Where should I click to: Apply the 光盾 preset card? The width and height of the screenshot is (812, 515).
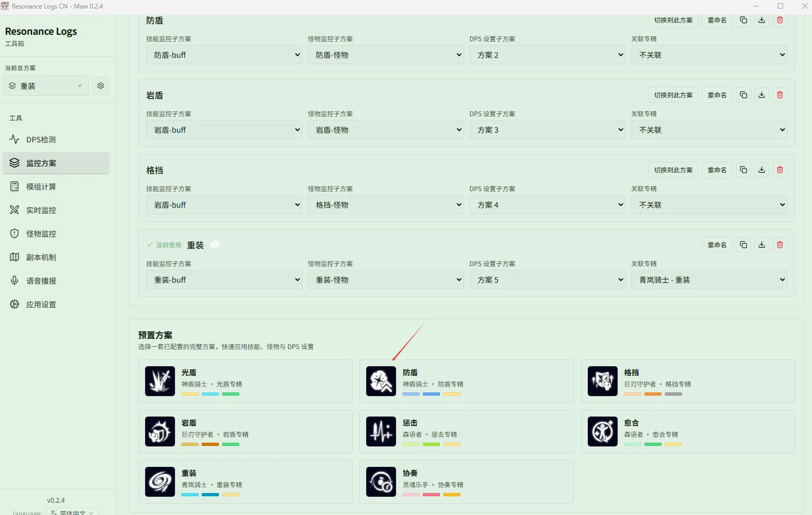(245, 381)
